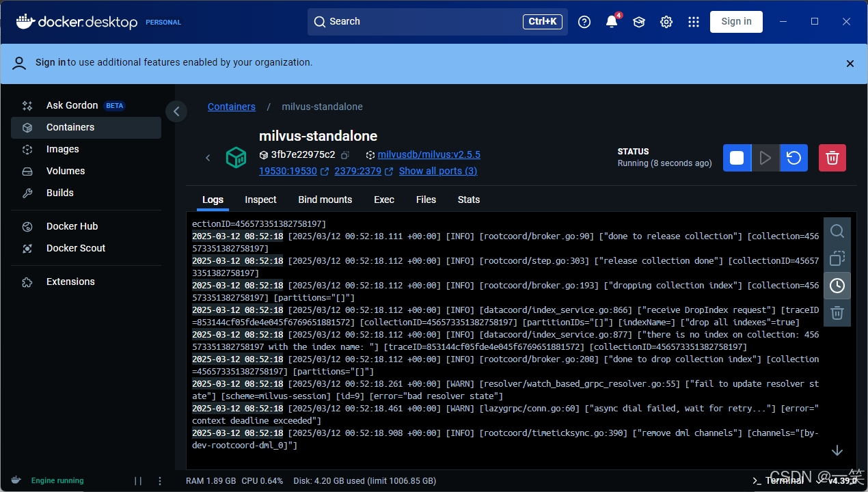Click the Sign in button in header

click(736, 22)
